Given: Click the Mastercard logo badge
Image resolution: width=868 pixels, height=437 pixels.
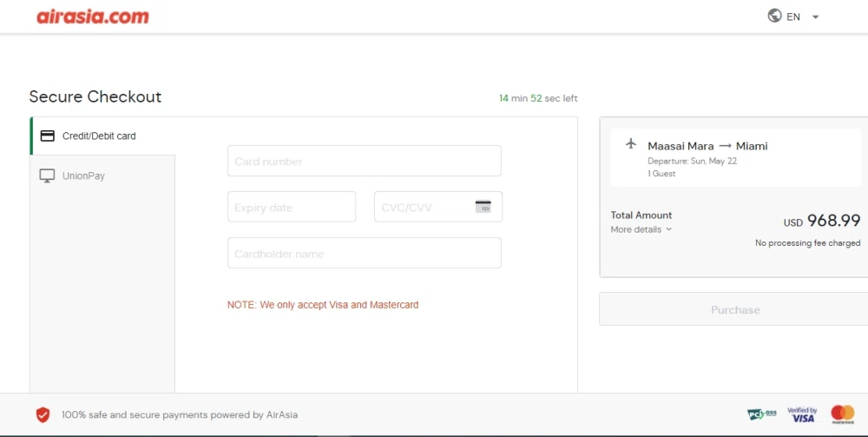Looking at the screenshot, I should point(843,414).
